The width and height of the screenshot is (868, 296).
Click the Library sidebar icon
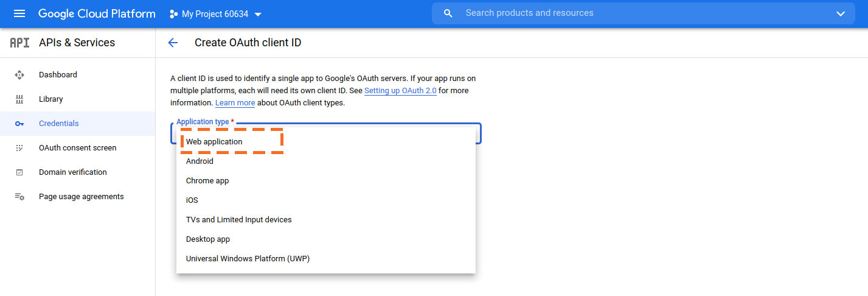click(x=19, y=99)
